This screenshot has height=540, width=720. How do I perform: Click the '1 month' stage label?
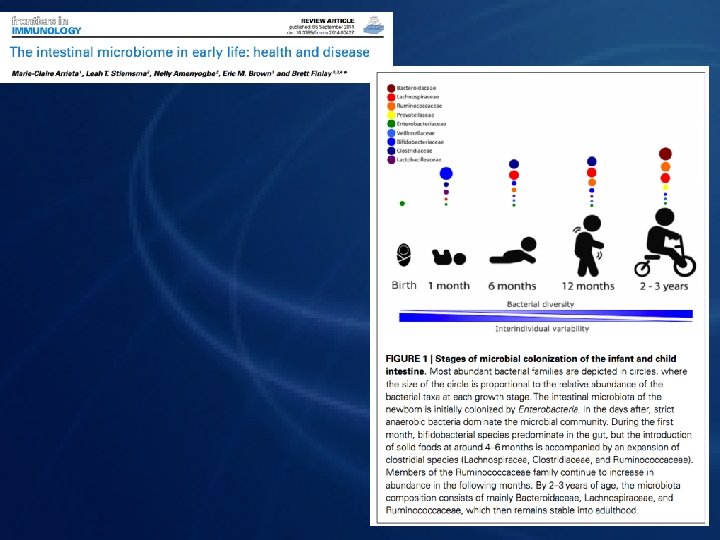(x=449, y=286)
